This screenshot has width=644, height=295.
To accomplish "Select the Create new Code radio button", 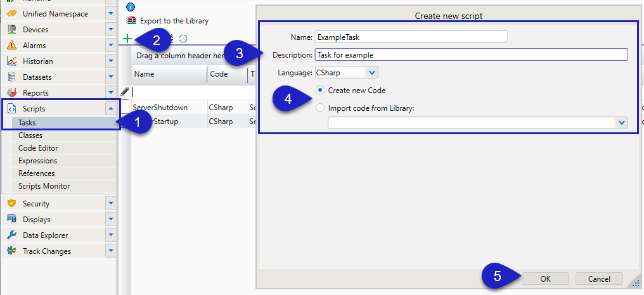I will click(x=320, y=91).
